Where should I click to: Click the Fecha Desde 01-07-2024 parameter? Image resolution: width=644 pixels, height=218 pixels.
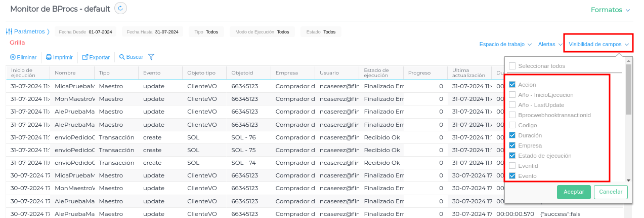click(x=85, y=31)
